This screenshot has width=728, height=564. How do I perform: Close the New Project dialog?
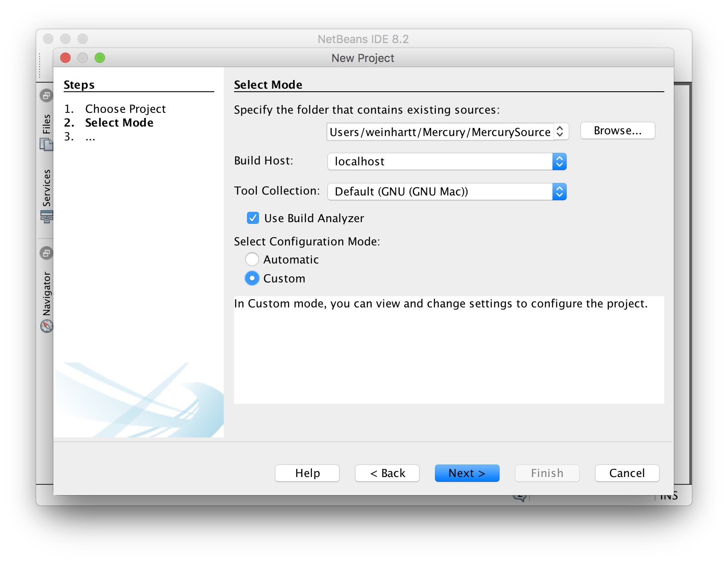[x=65, y=58]
